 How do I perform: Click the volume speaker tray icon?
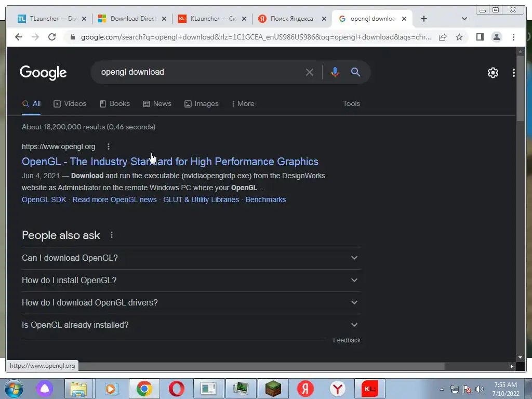tap(480, 389)
